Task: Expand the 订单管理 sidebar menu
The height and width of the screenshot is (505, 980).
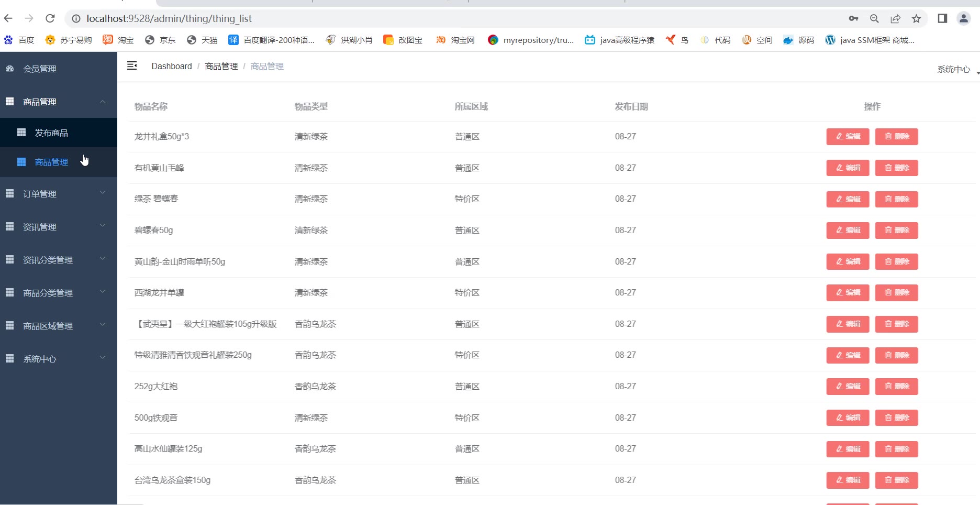Action: [59, 194]
